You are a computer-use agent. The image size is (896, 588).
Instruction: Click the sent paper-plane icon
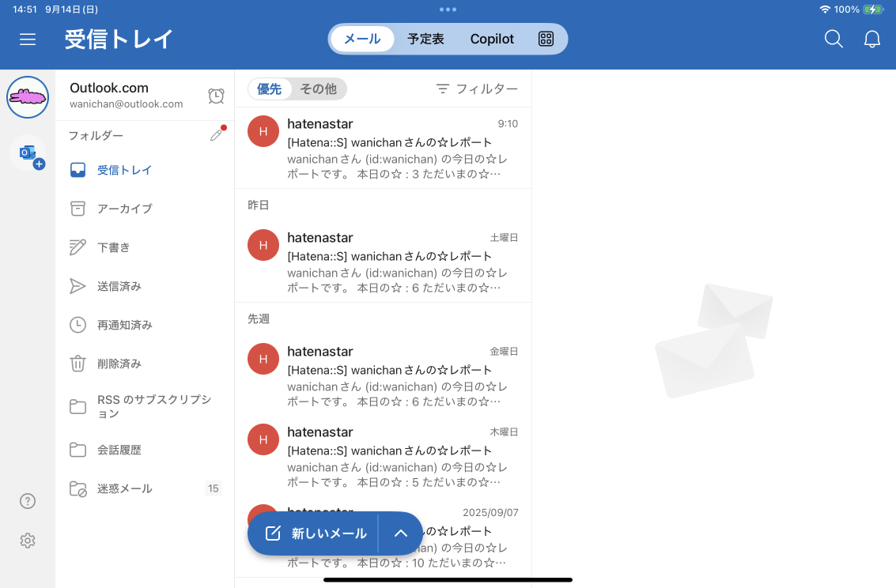coord(78,286)
